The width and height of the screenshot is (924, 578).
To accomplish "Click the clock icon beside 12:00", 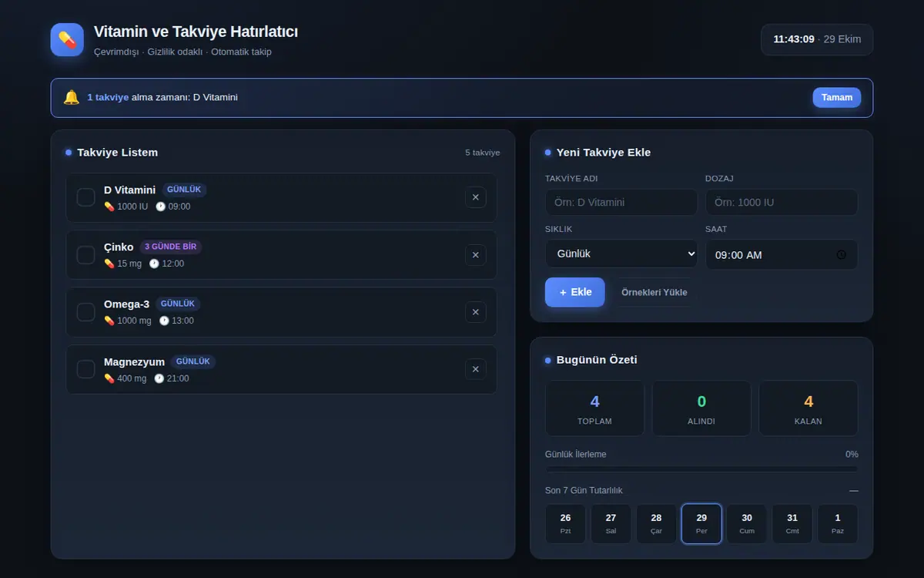I will (x=154, y=264).
